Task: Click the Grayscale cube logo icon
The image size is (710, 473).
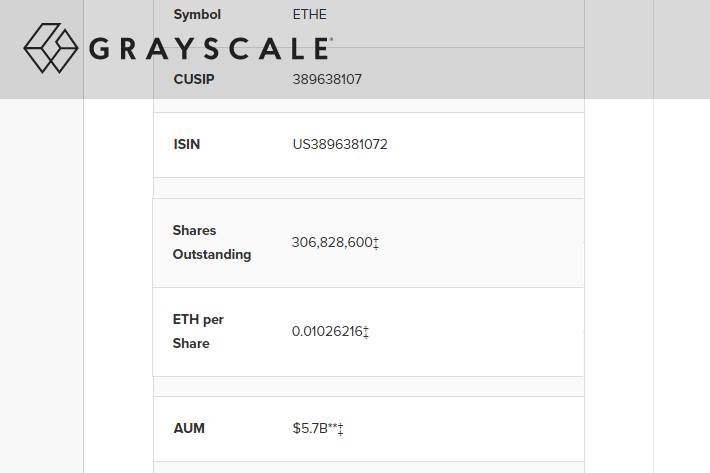Action: point(51,48)
